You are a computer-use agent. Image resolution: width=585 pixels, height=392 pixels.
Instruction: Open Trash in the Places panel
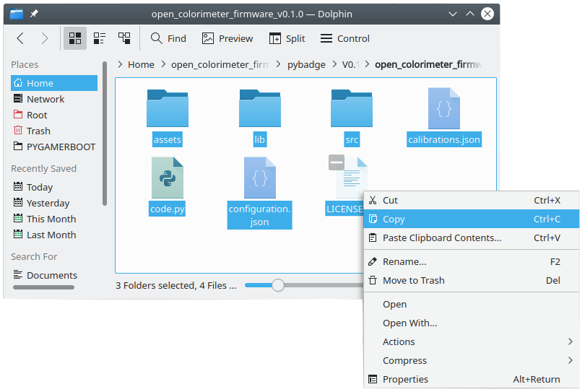(54, 131)
